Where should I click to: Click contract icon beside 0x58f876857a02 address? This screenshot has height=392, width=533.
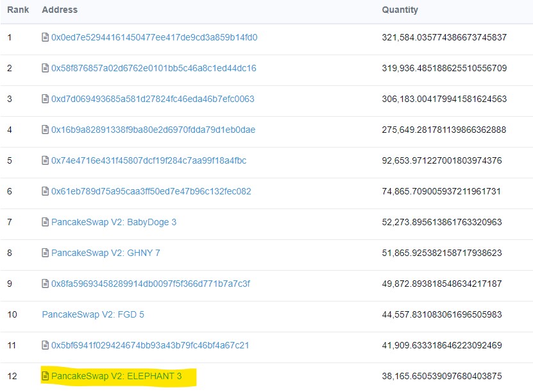pyautogui.click(x=45, y=68)
